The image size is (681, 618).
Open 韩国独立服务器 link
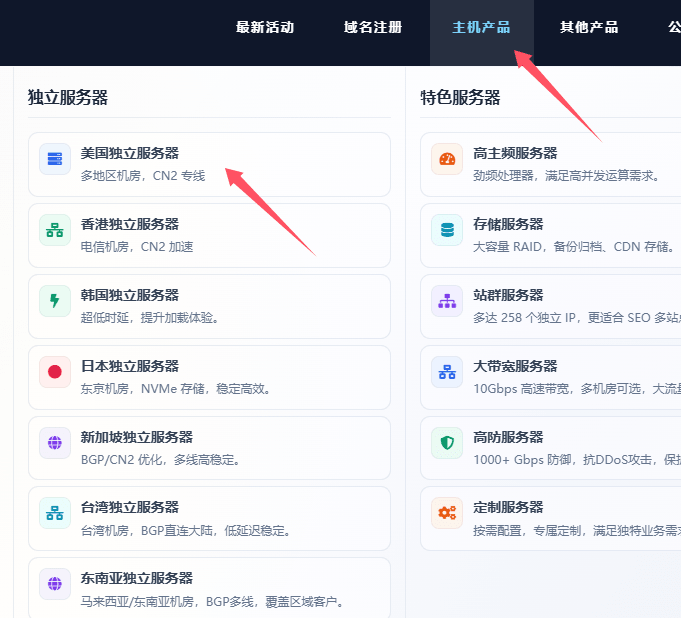click(x=130, y=295)
